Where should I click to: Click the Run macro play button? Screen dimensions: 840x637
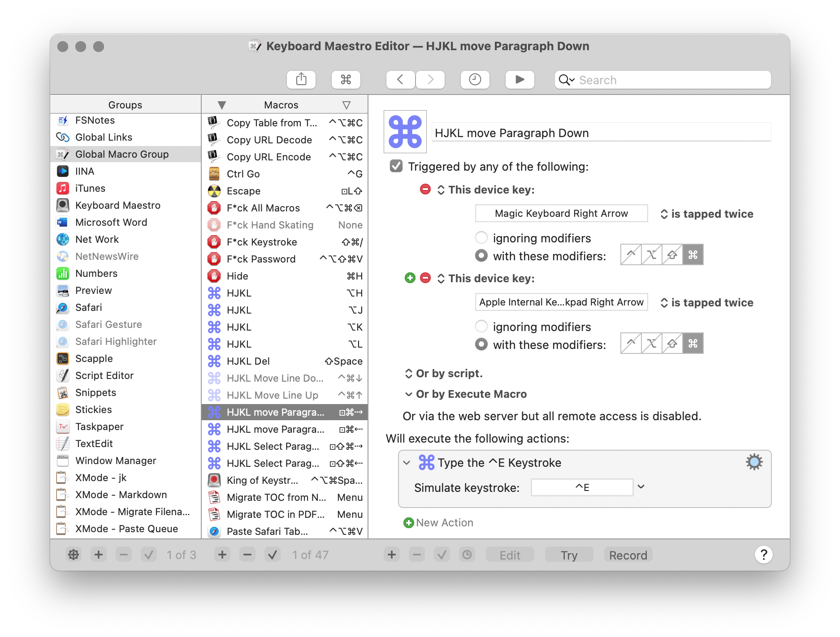520,80
